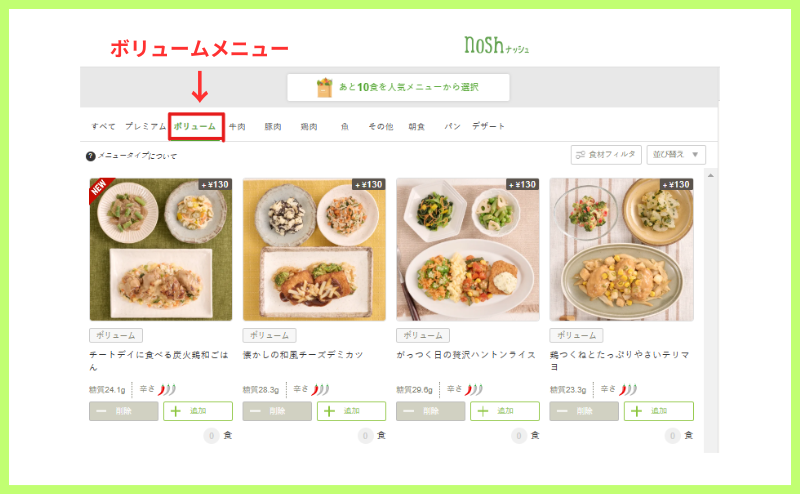Add 懐かしの和風チーズデミカツ with plus button

(352, 411)
